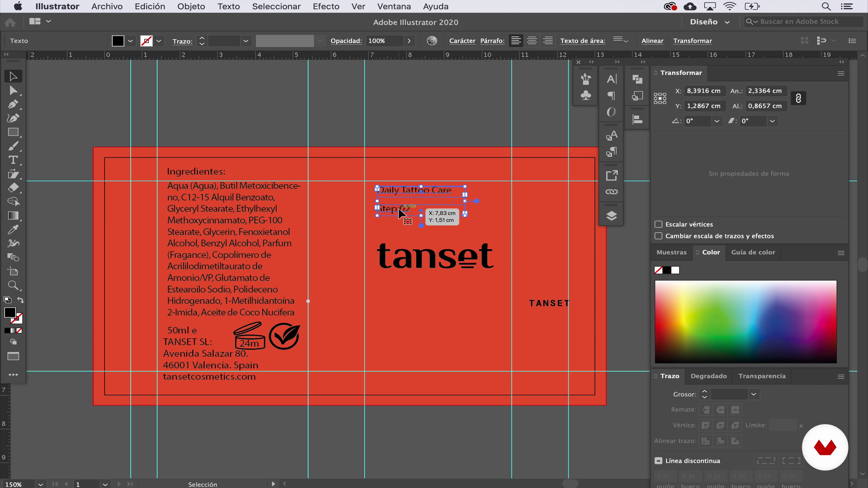Open the Layers panel icon
868x488 pixels.
tap(611, 216)
